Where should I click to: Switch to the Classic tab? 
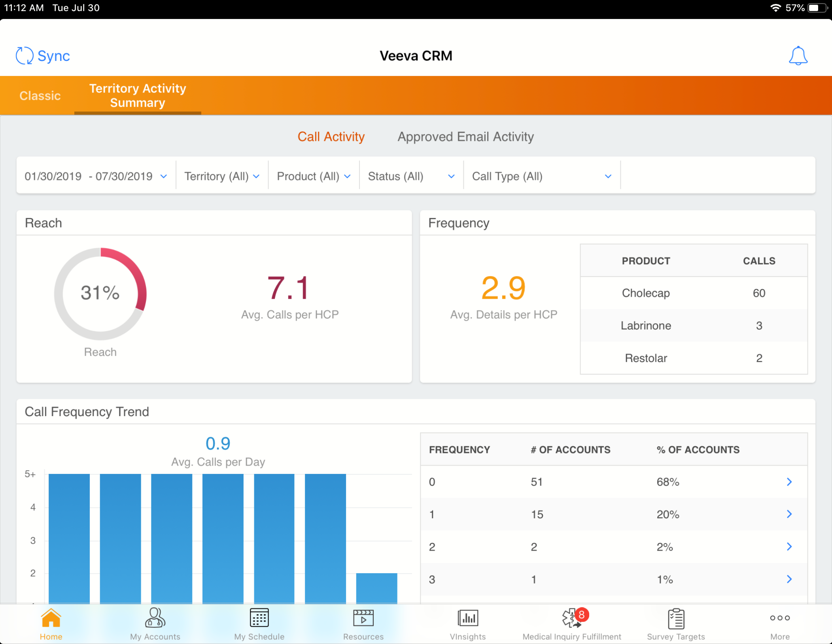40,95
